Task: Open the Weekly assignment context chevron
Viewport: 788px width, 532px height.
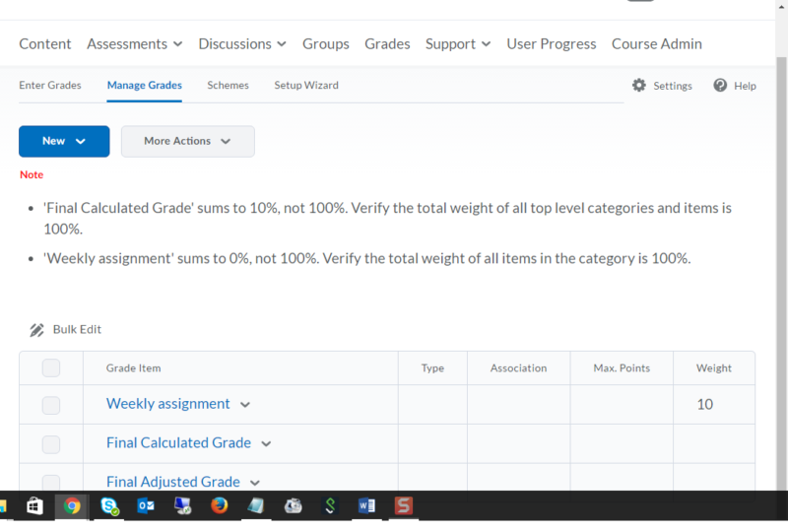Action: [x=244, y=405]
